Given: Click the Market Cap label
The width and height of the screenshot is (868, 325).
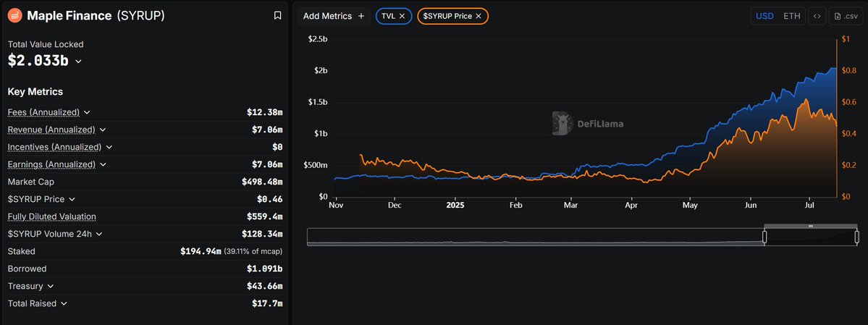Looking at the screenshot, I should pos(31,182).
